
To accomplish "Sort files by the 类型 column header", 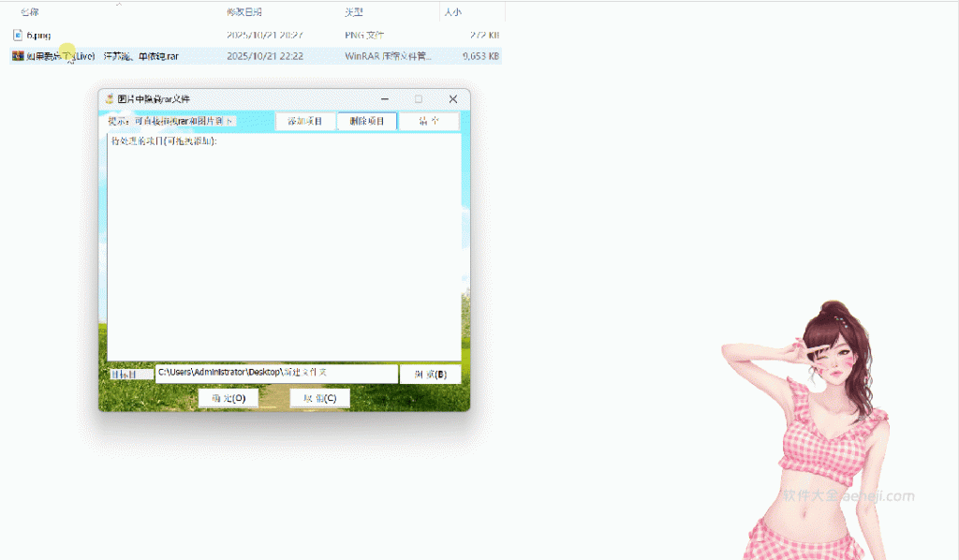I will click(x=354, y=12).
